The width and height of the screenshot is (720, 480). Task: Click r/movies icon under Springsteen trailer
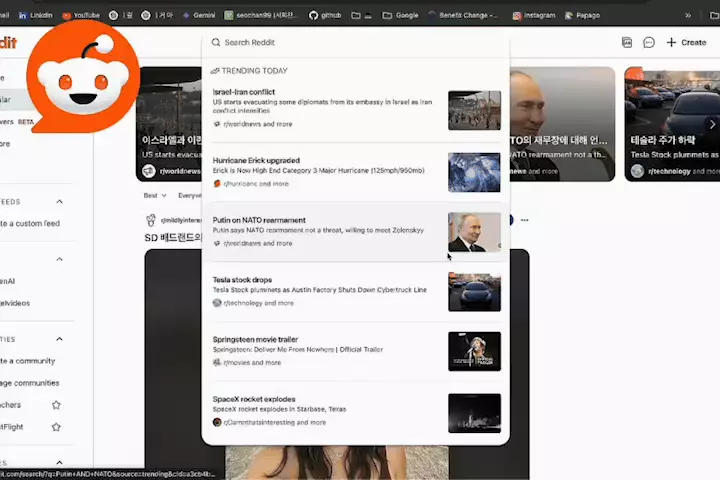217,362
